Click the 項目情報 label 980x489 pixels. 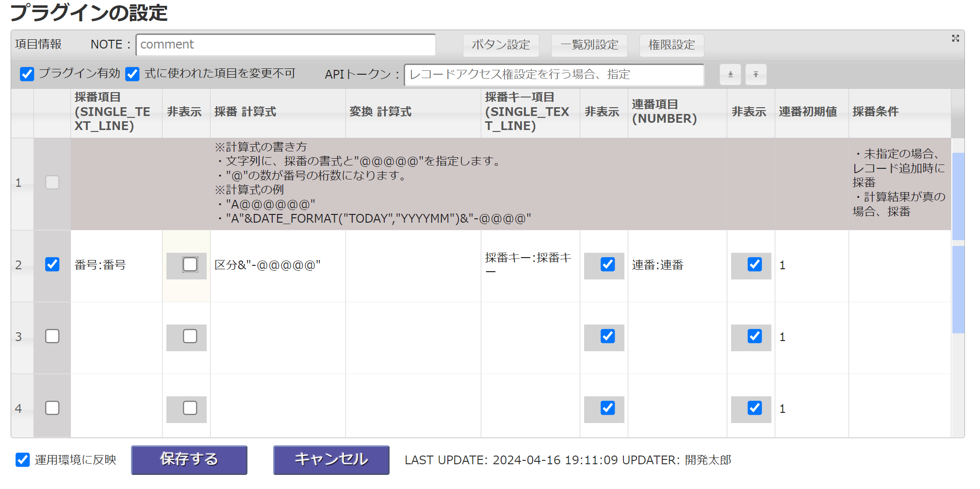pos(38,45)
